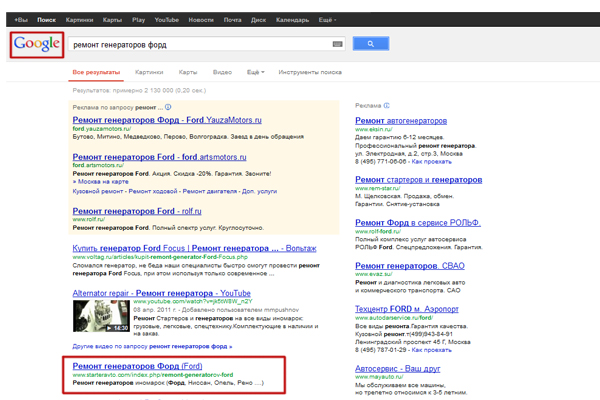Viewport: 600px width, 400px height.
Task: Click the info icon next to Реклама по запросу
Action: coord(168,107)
